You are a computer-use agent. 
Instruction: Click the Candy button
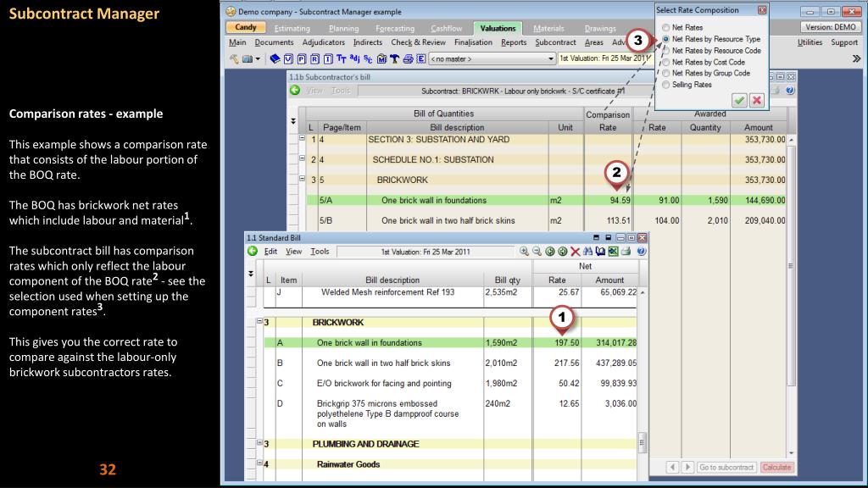[x=246, y=28]
